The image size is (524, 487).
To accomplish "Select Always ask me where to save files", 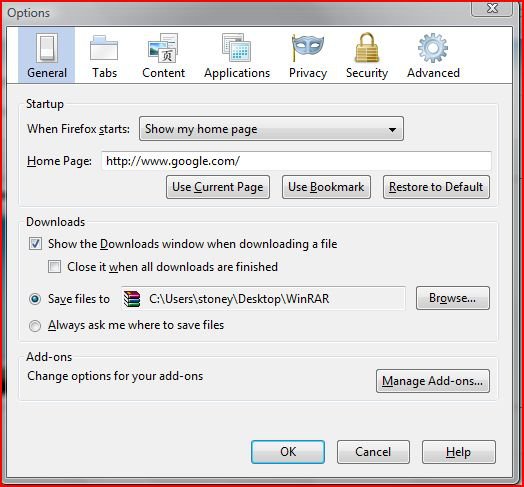I will (x=35, y=326).
